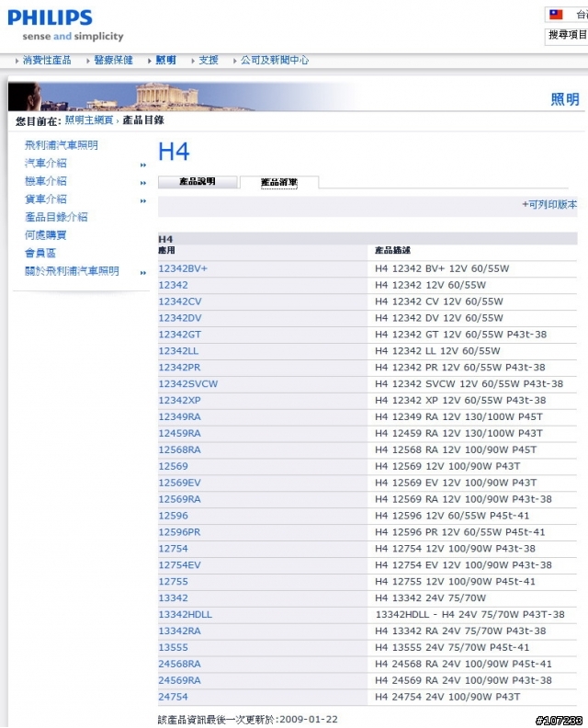
Task: Open 關於飛利浦汽車照明 in sidebar
Action: [72, 271]
